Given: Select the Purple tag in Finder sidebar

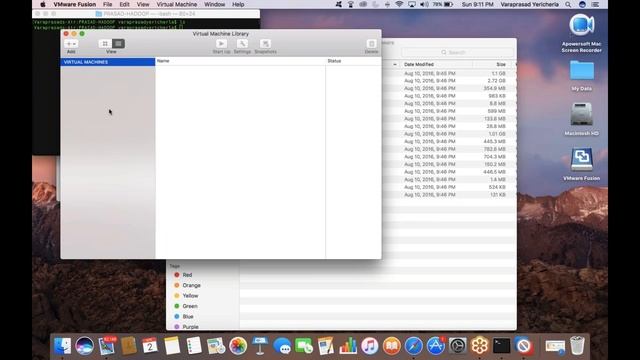Looking at the screenshot, I should coord(190,327).
